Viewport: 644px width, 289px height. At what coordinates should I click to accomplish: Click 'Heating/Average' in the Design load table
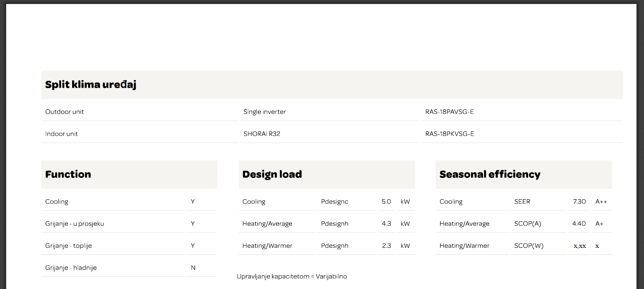[267, 223]
